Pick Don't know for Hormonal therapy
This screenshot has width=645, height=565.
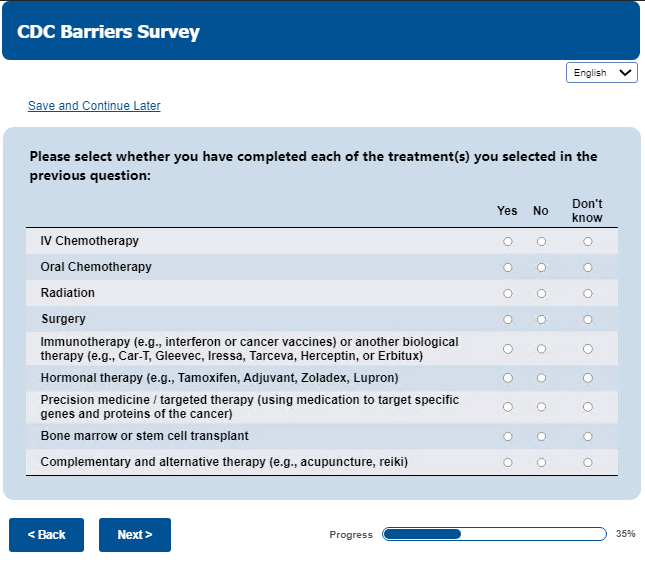[587, 378]
